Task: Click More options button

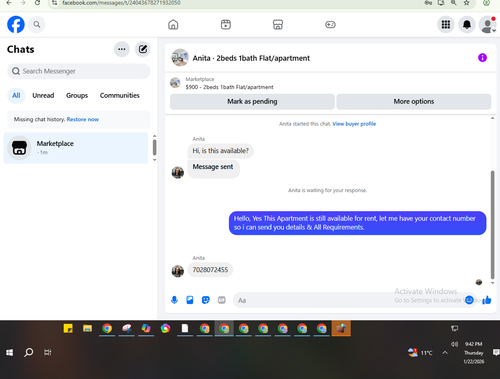Action: (x=414, y=101)
